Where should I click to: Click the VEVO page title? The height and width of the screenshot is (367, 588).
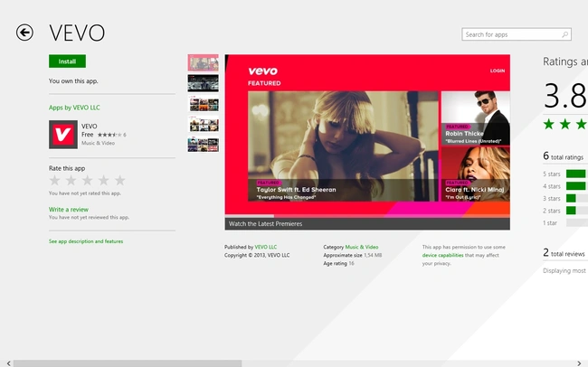tap(77, 33)
